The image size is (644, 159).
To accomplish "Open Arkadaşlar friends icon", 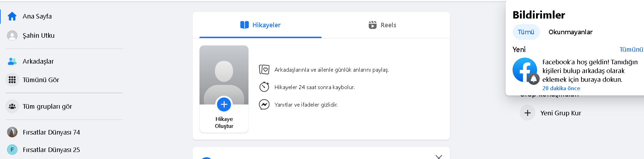I will click(x=12, y=61).
